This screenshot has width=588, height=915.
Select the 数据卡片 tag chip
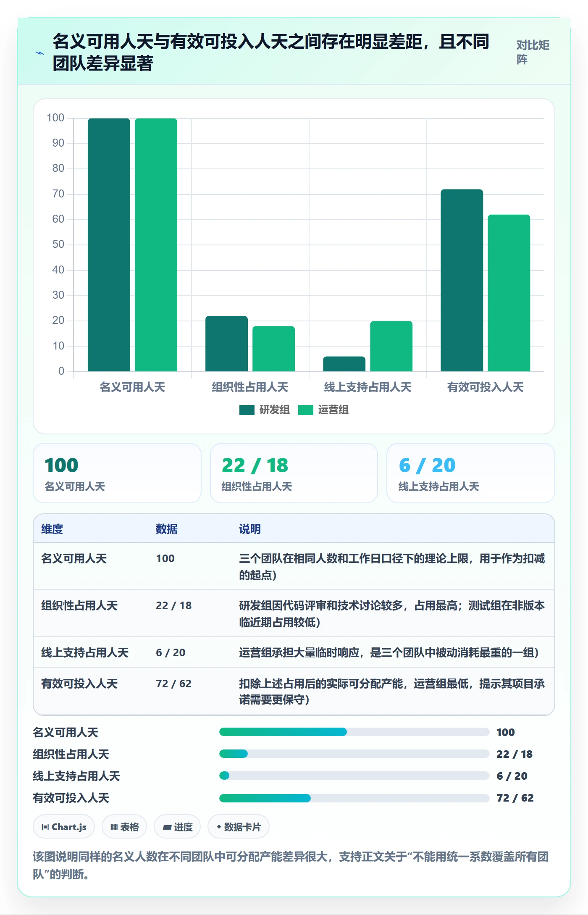click(239, 827)
